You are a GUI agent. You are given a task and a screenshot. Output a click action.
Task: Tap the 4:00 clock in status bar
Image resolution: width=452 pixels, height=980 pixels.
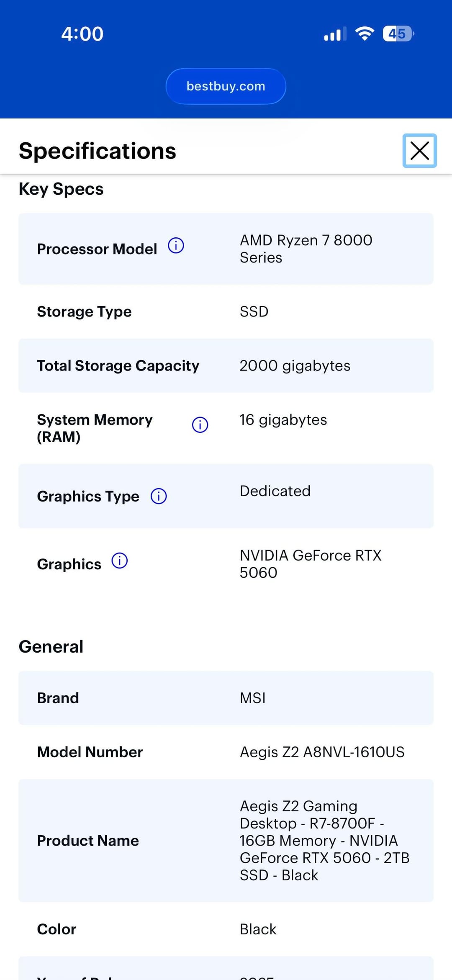click(82, 34)
